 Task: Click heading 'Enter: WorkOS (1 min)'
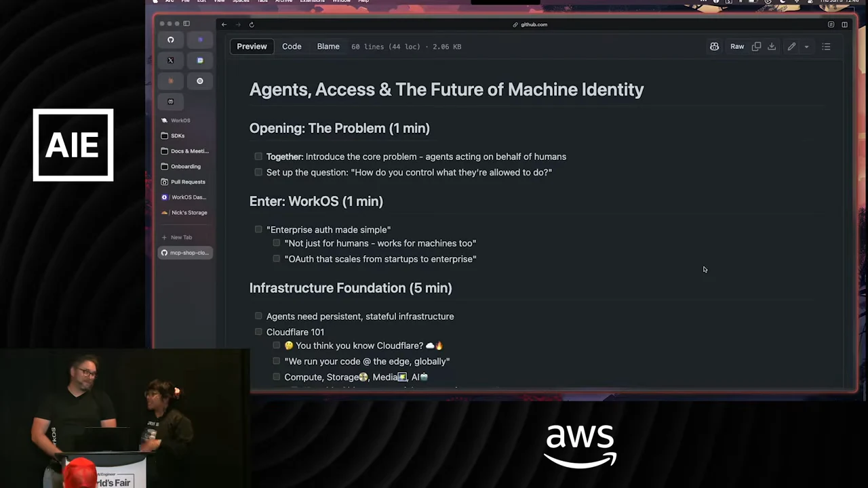pyautogui.click(x=316, y=201)
